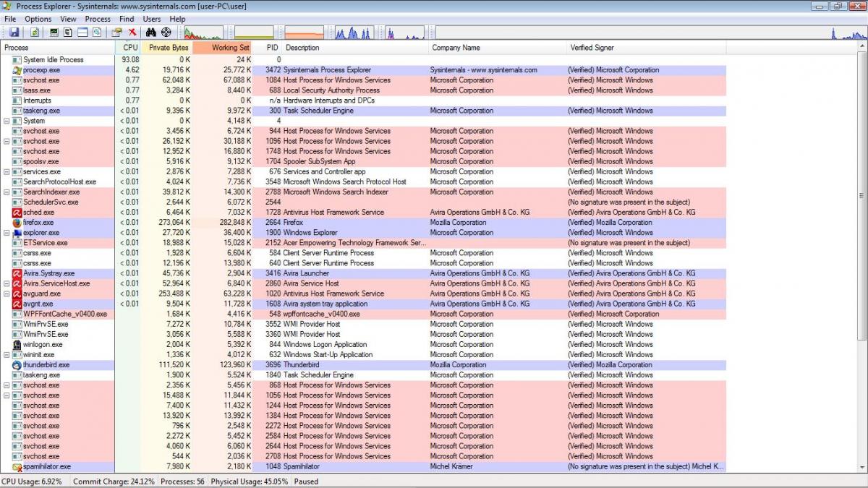Open System Information from the toolbar

click(x=54, y=33)
